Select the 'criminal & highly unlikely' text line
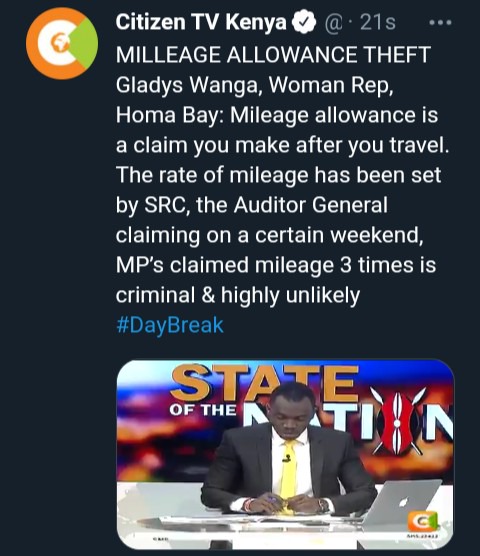Screen dimensions: 480x556 coord(238,295)
